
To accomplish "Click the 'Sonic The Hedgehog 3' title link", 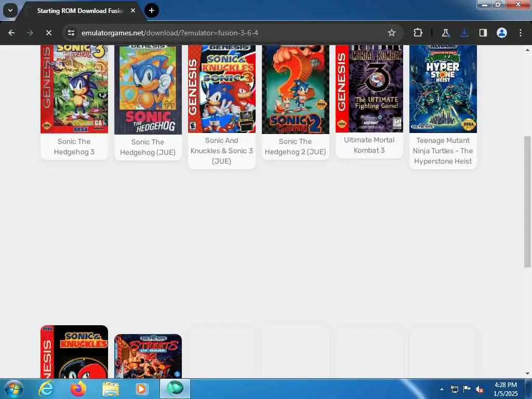I will point(74,147).
